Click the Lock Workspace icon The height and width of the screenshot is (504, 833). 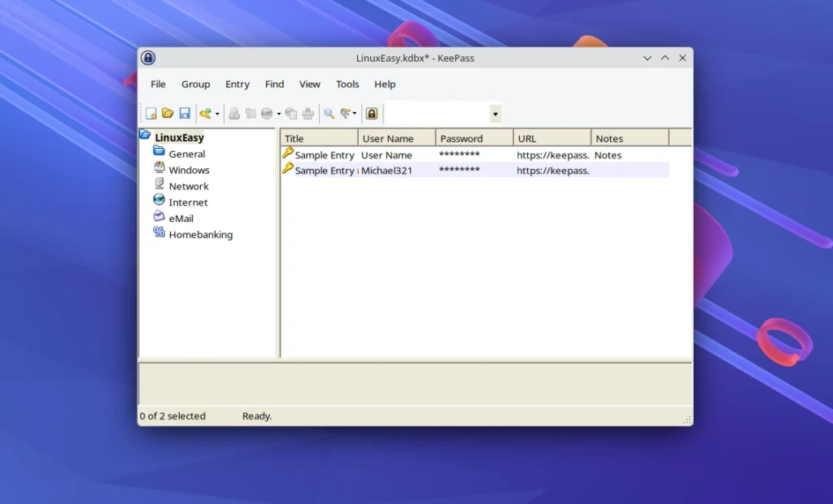pyautogui.click(x=372, y=113)
